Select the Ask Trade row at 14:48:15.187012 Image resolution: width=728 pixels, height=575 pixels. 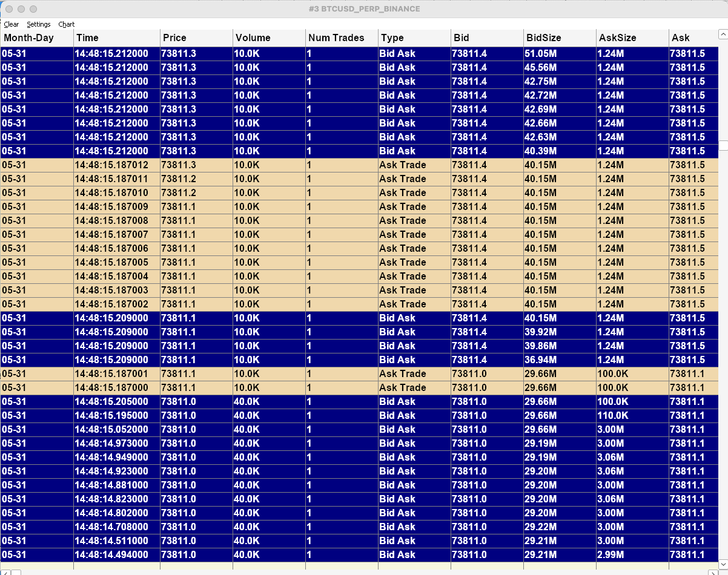pos(360,165)
